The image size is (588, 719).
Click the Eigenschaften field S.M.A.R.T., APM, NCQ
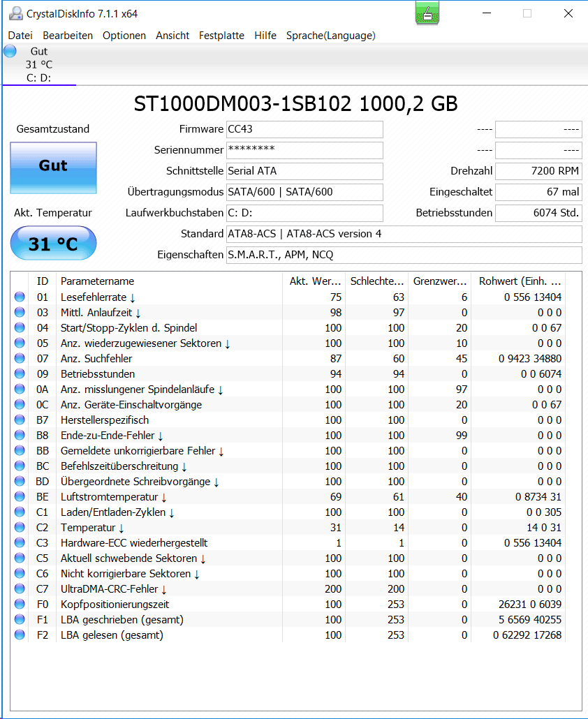coord(404,255)
